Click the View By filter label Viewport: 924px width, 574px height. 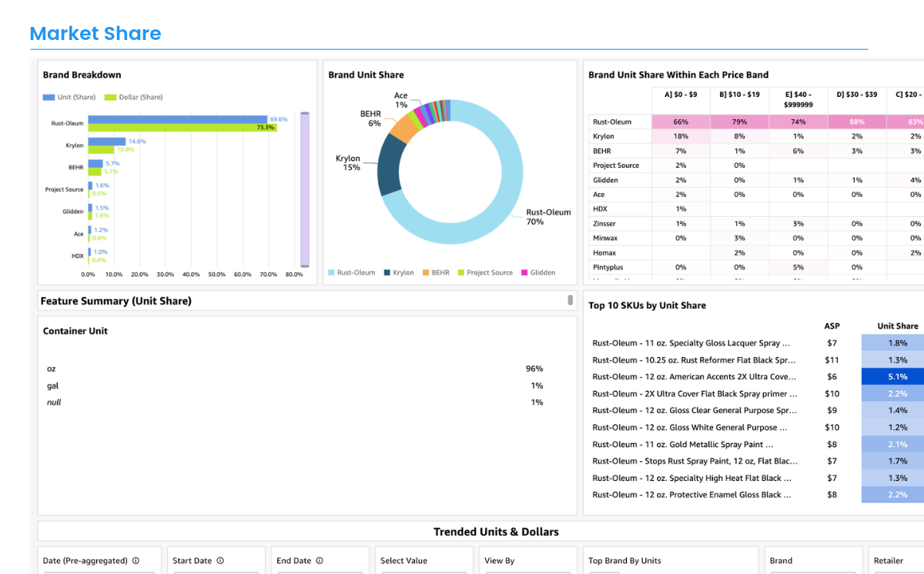[x=500, y=561]
